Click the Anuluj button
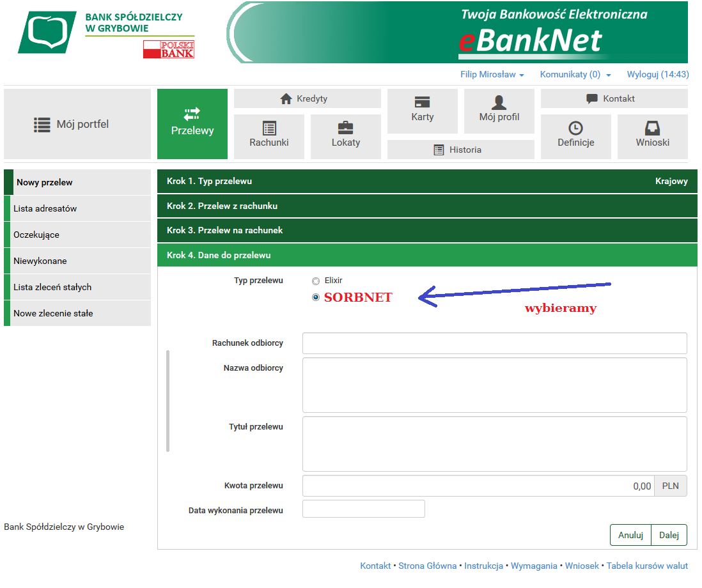Viewport: 702px width, 588px height. point(630,535)
